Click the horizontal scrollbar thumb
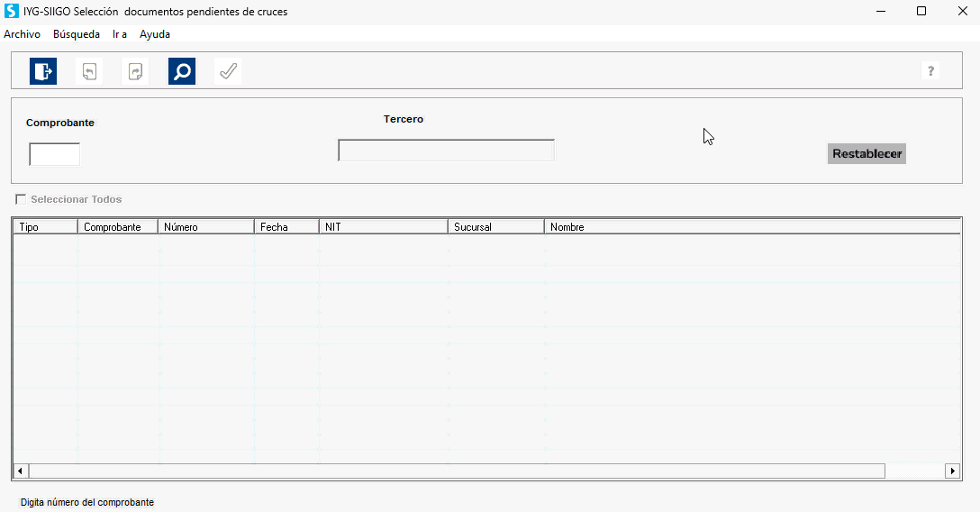 pos(457,471)
